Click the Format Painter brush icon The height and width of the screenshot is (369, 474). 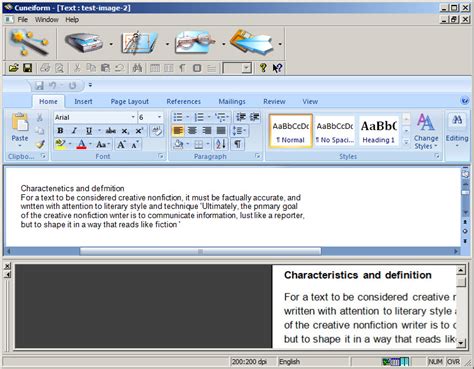(x=40, y=144)
